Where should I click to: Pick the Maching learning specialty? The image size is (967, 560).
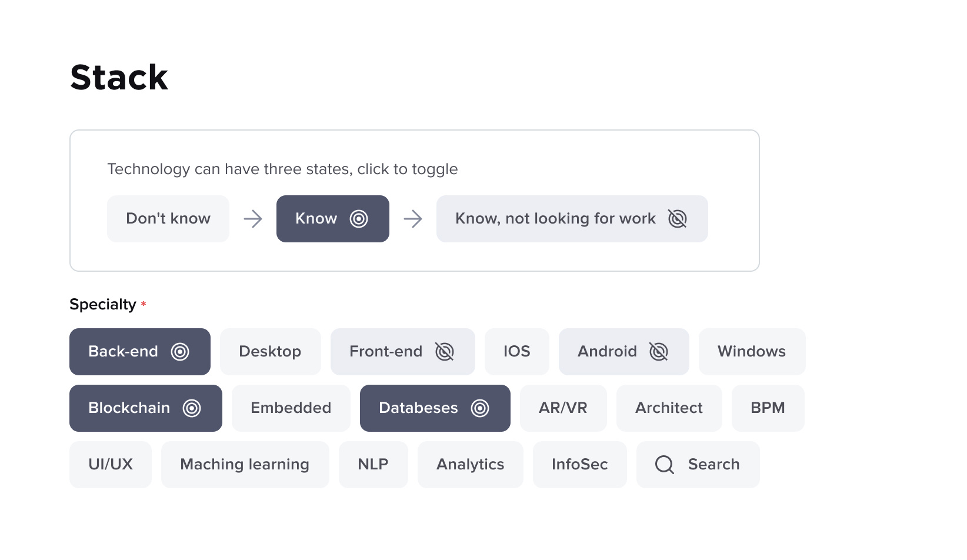click(x=245, y=465)
